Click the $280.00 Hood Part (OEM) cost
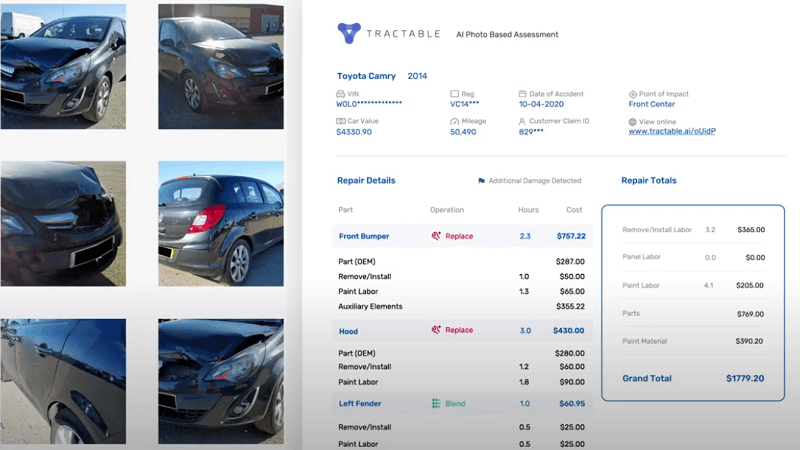The image size is (800, 450). (x=570, y=353)
